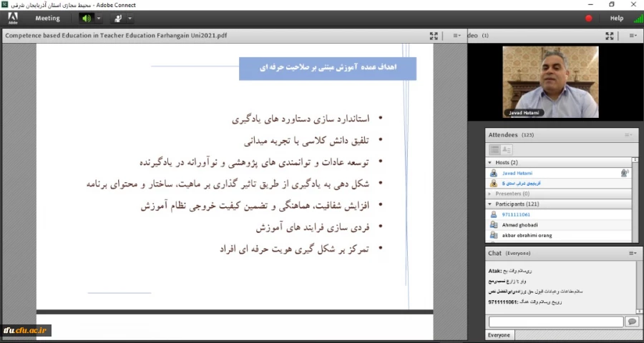644x343 pixels.
Task: Expand the status options dropdown arrow
Action: coord(130,19)
